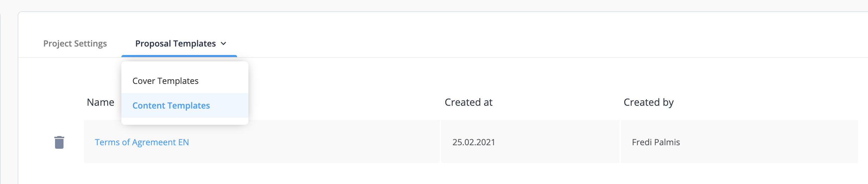Select the Fredi Palmis creator cell
Viewport: 868px width, 184px height.
pyautogui.click(x=740, y=141)
